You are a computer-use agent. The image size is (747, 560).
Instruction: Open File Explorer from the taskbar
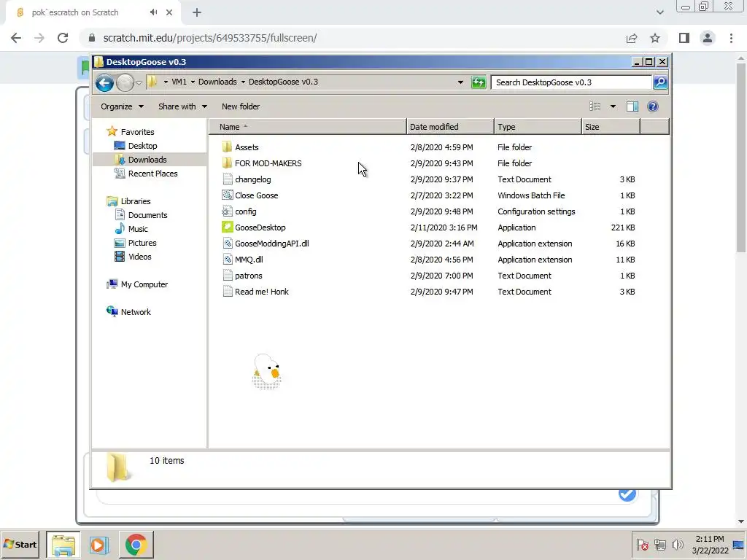[63, 545]
